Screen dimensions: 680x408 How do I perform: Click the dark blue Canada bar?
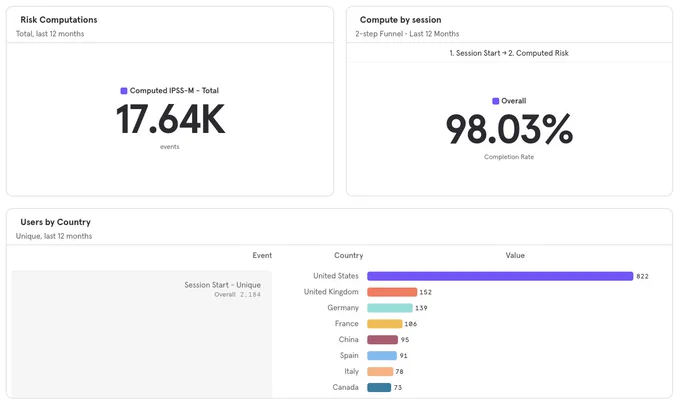click(x=379, y=388)
